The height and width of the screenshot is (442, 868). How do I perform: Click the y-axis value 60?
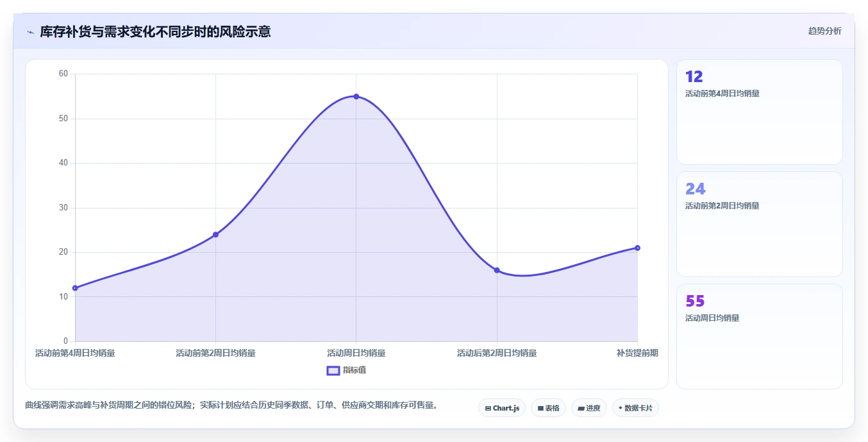point(63,74)
